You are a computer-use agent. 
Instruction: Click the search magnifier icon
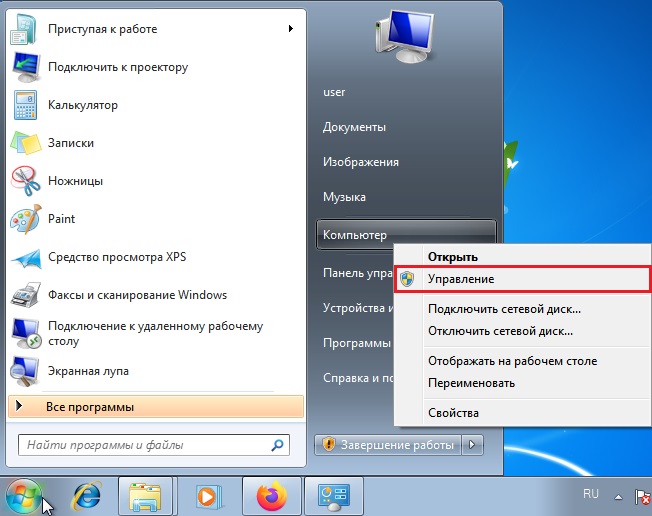coord(277,445)
